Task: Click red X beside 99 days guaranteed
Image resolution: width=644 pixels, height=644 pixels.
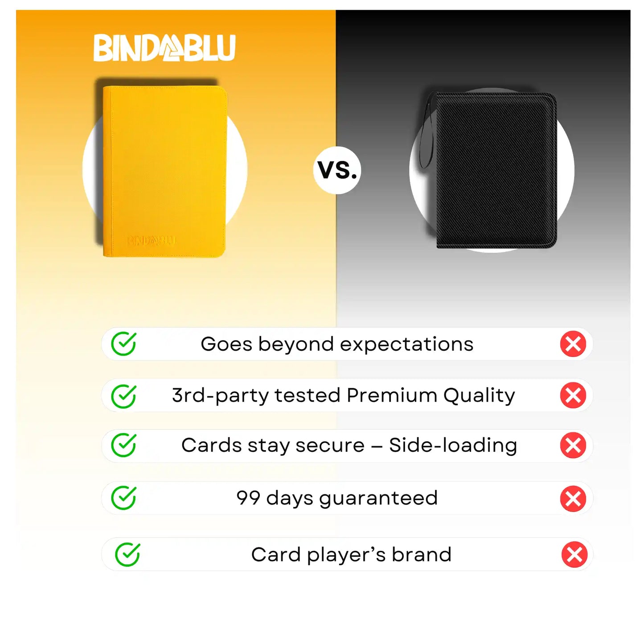Action: (x=573, y=499)
